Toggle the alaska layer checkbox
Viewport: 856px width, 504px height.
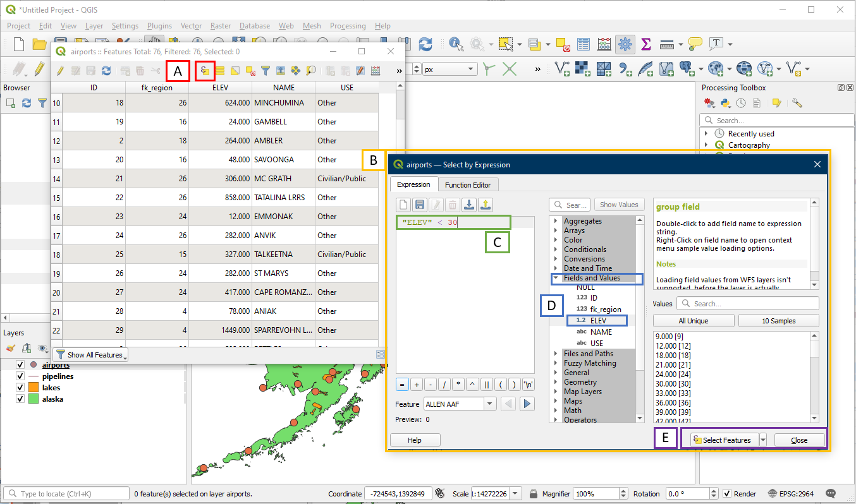[20, 399]
